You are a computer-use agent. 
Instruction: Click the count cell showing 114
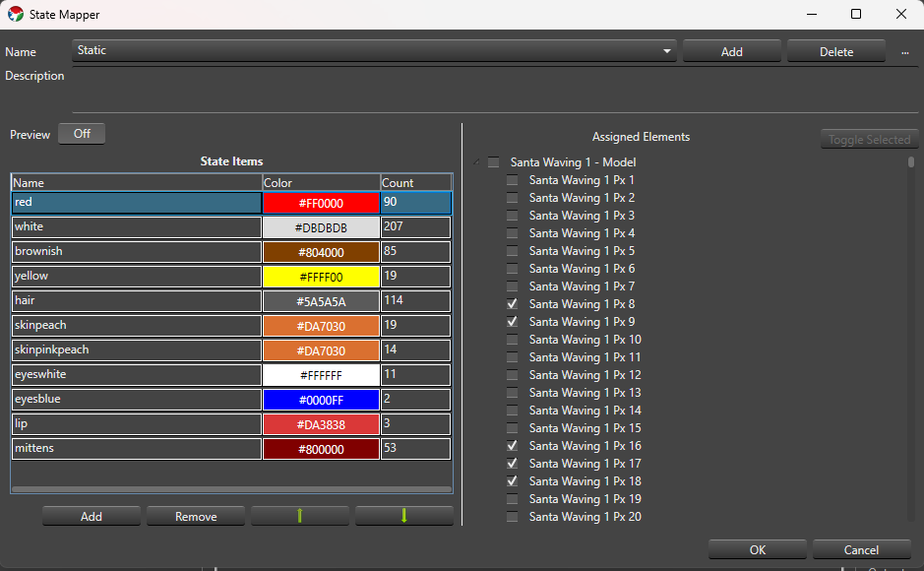click(x=416, y=301)
